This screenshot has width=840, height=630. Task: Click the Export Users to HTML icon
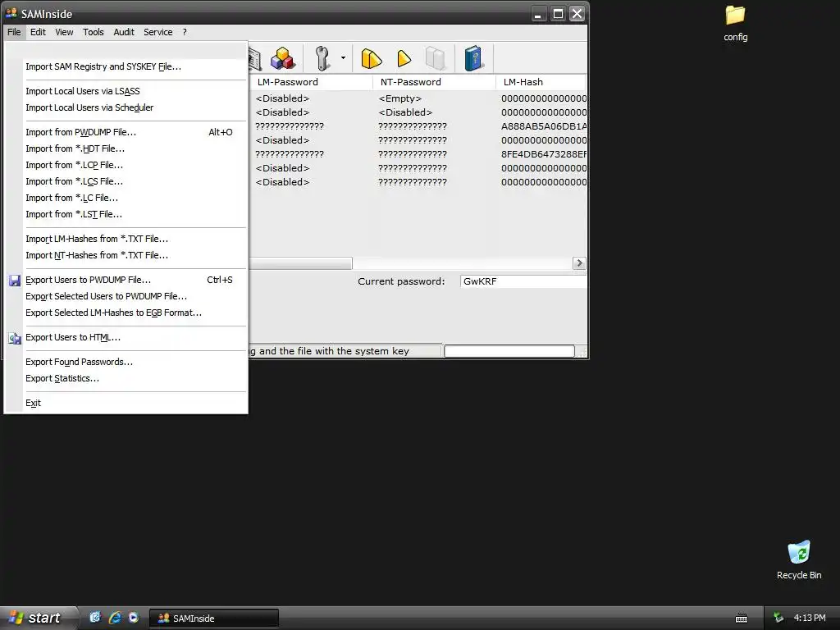coord(15,338)
